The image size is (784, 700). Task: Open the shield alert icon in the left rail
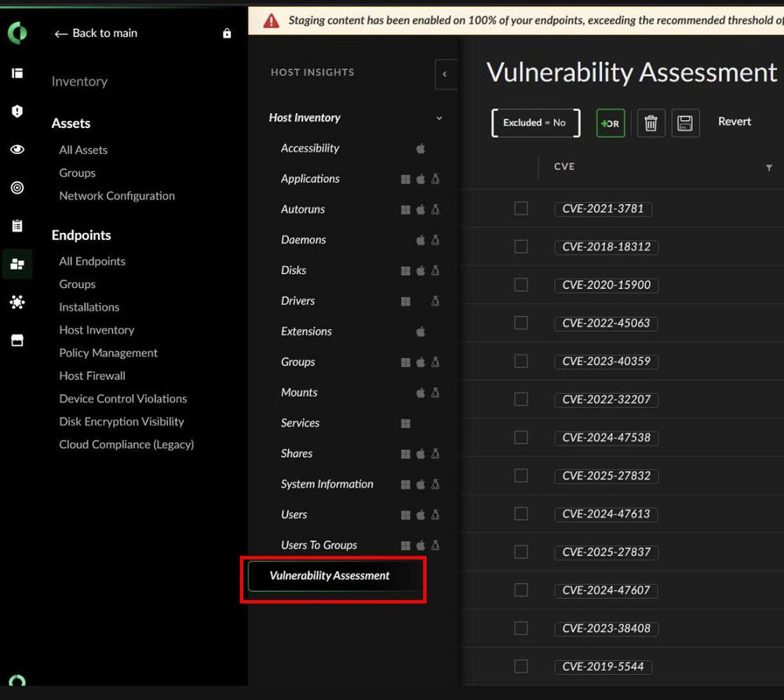[x=17, y=111]
